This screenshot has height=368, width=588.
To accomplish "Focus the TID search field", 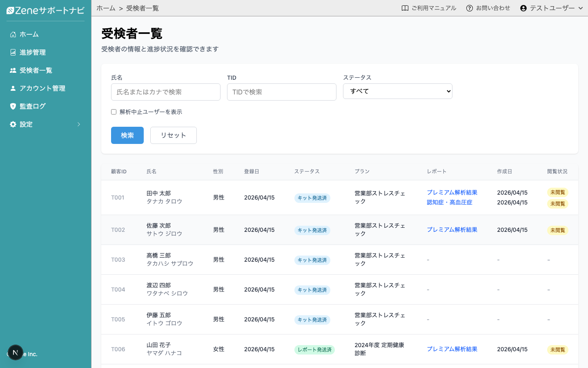I will [x=282, y=92].
